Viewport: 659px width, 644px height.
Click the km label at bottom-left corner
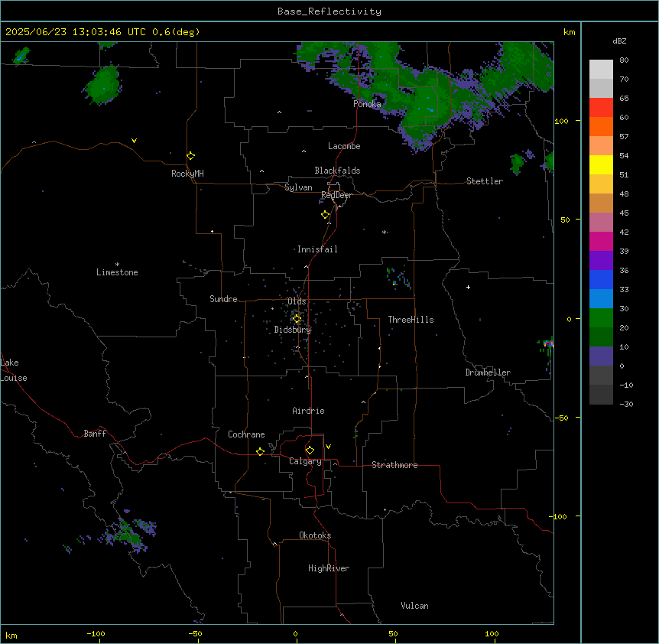11,635
